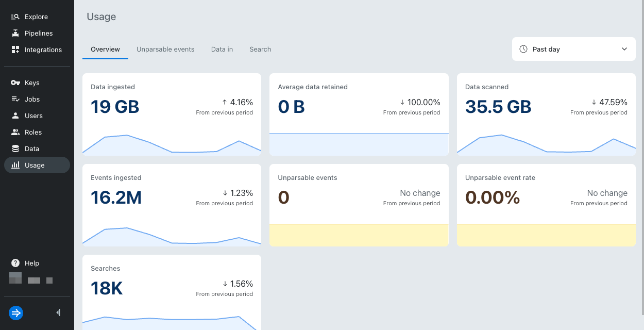This screenshot has height=330, width=644.
Task: Go to Pipelines in the sidebar
Action: point(39,34)
